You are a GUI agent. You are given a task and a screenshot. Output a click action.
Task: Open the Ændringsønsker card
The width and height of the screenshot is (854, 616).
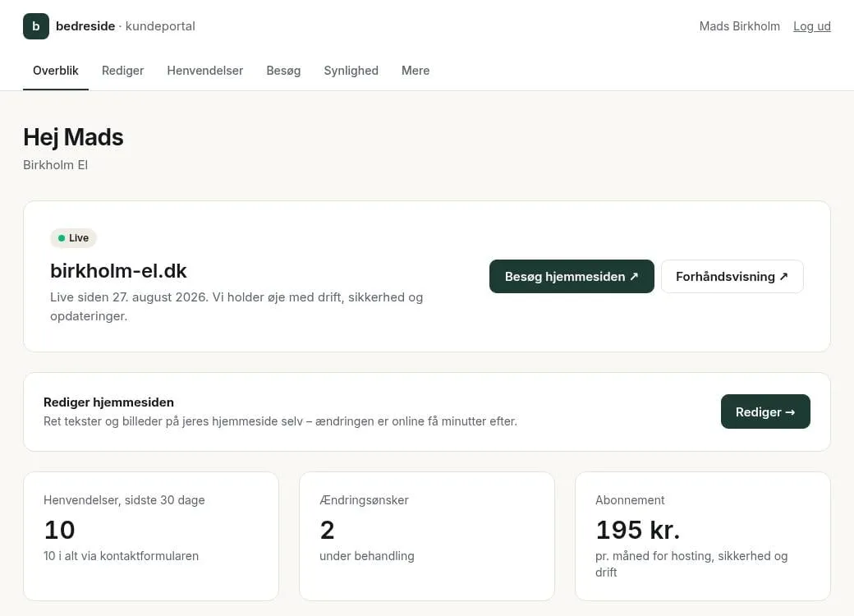point(427,536)
